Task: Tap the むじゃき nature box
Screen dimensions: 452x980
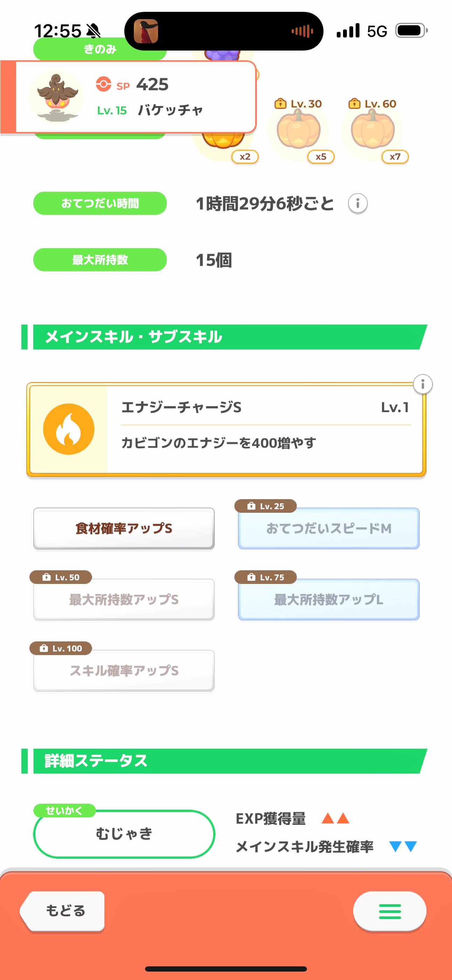Action: point(124,834)
